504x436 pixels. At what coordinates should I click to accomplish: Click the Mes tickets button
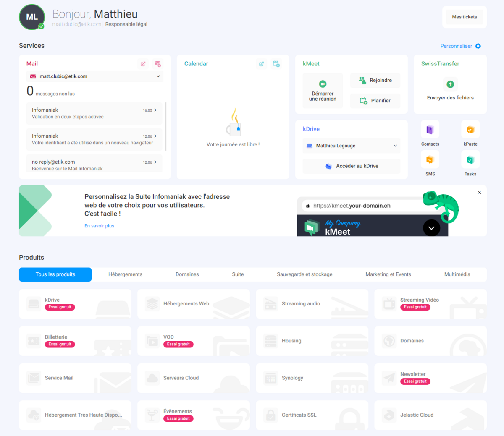[x=465, y=17]
